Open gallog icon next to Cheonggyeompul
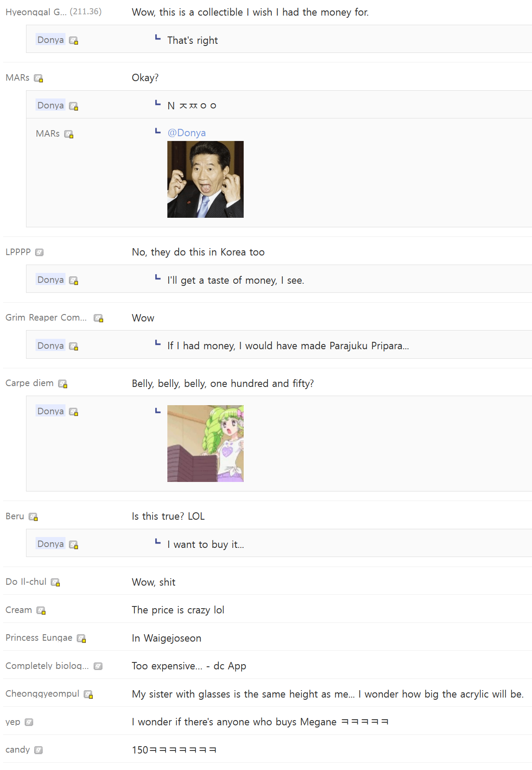532x770 pixels. click(x=88, y=695)
